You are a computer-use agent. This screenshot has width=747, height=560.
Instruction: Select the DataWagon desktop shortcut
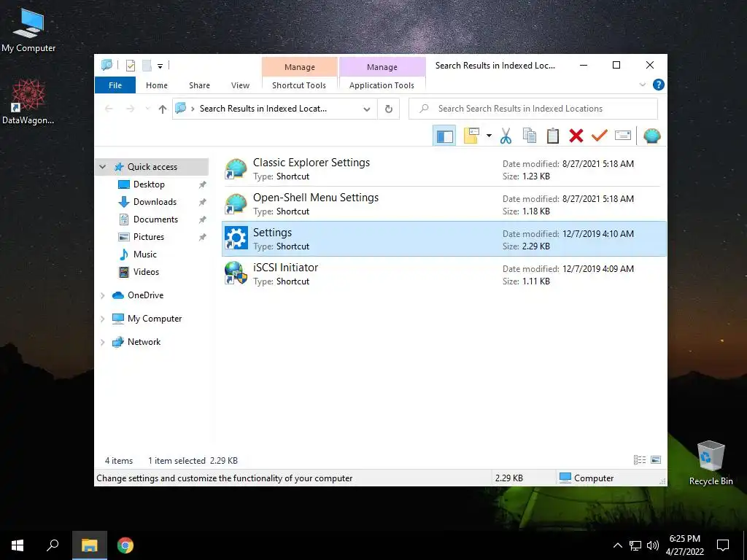(x=28, y=102)
